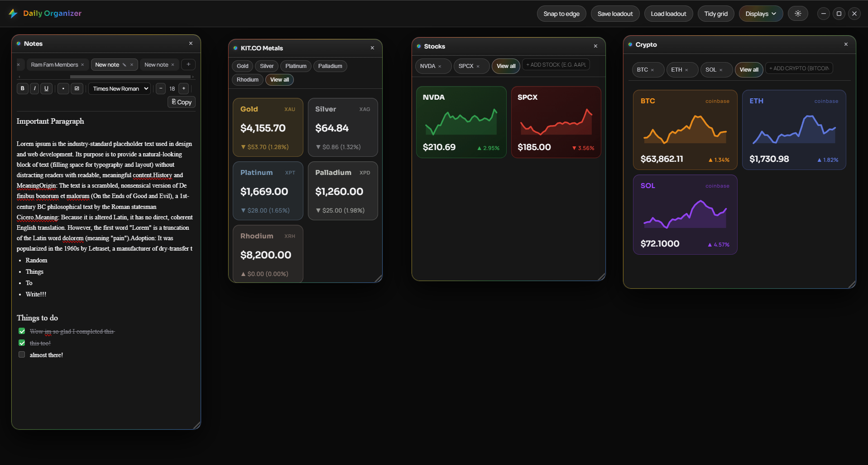
Task: Open the SPCX stock card
Action: click(556, 122)
